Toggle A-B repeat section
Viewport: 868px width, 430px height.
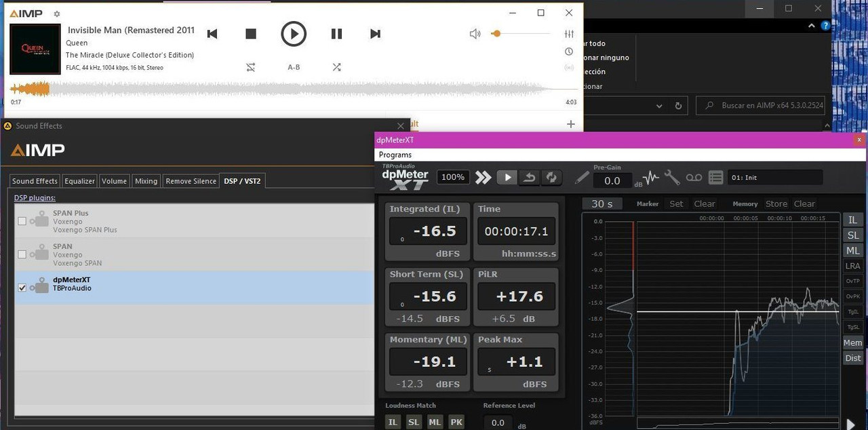pos(294,67)
